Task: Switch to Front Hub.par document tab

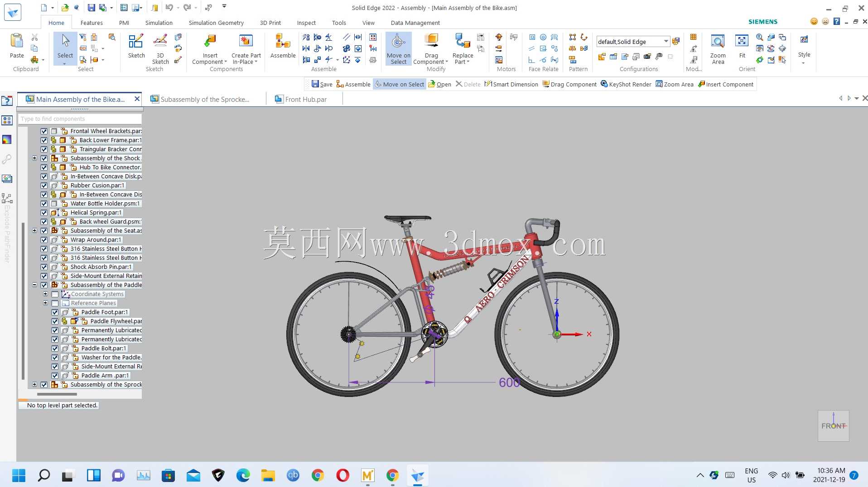Action: coord(306,99)
